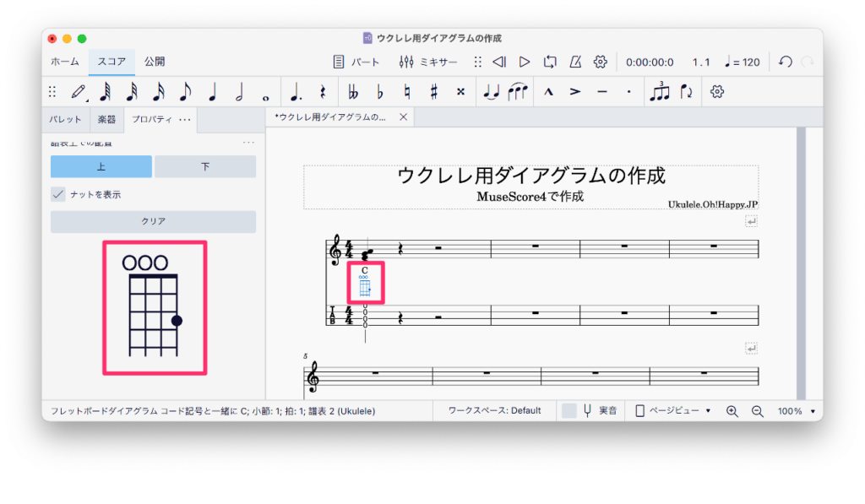Pick the whole note duration
Viewport: 865px width, 504px height.
click(x=267, y=91)
